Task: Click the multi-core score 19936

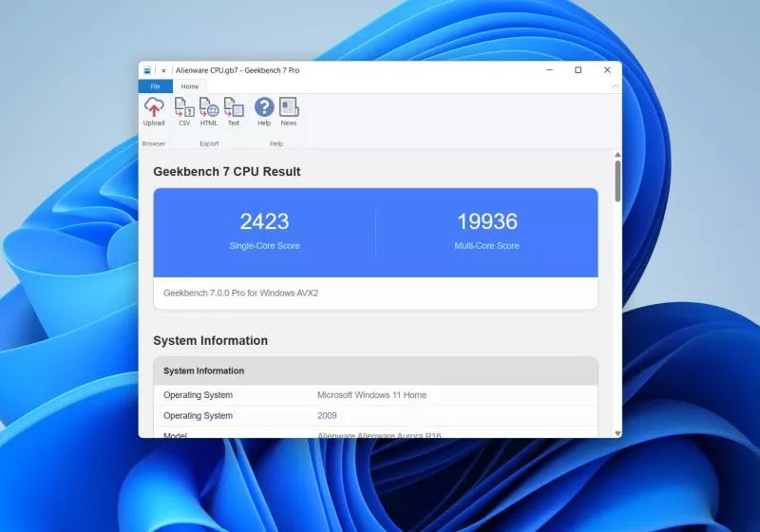Action: tap(487, 221)
